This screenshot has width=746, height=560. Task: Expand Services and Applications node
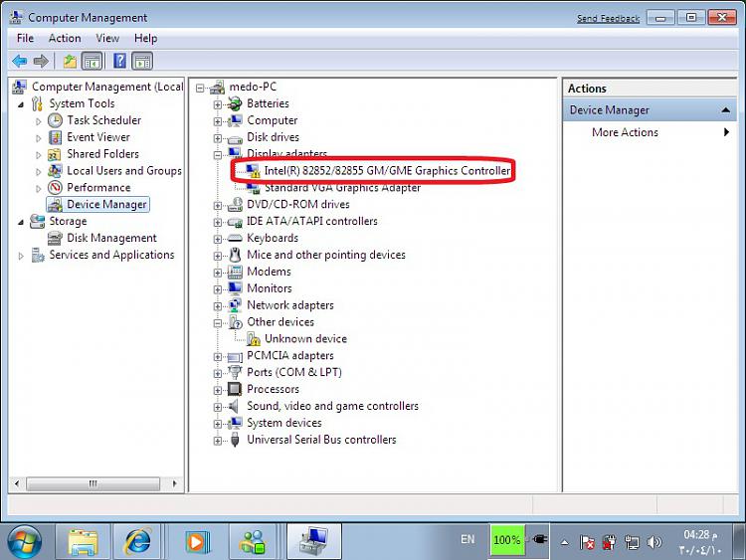tap(21, 256)
